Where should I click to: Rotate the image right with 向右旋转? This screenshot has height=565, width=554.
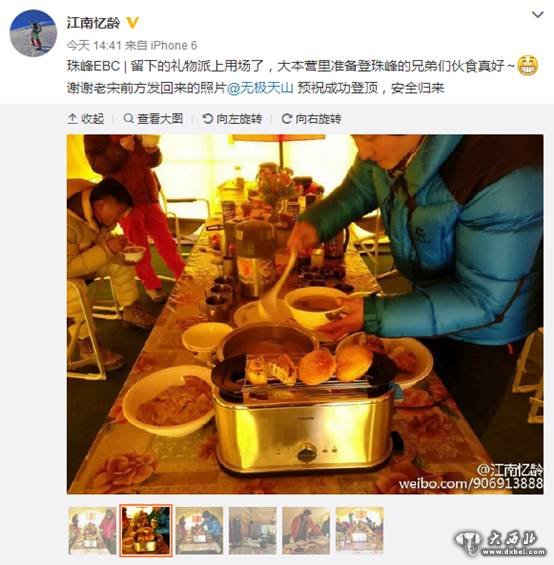(x=312, y=119)
